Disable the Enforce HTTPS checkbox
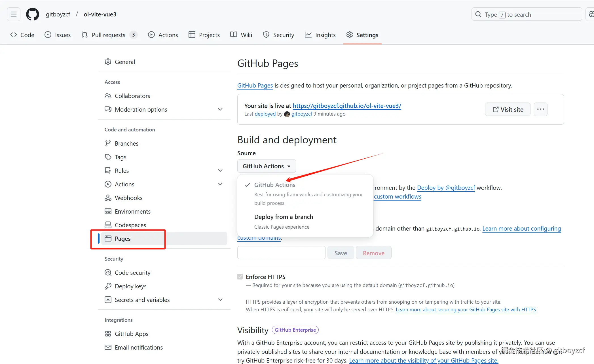 pyautogui.click(x=240, y=277)
